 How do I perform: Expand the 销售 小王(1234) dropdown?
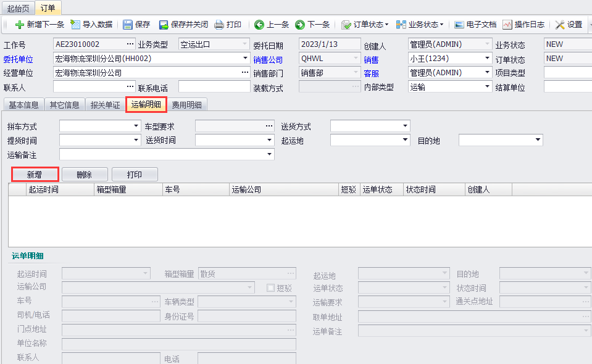487,59
